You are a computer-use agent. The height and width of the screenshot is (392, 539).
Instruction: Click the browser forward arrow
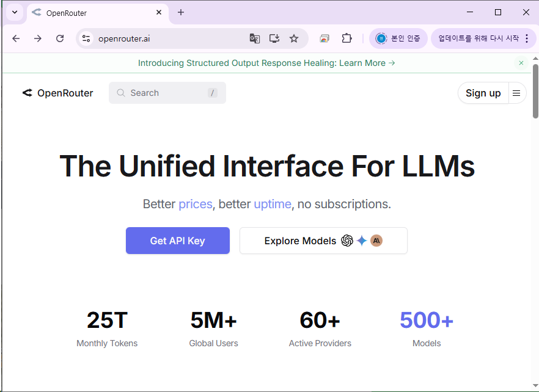click(x=38, y=38)
